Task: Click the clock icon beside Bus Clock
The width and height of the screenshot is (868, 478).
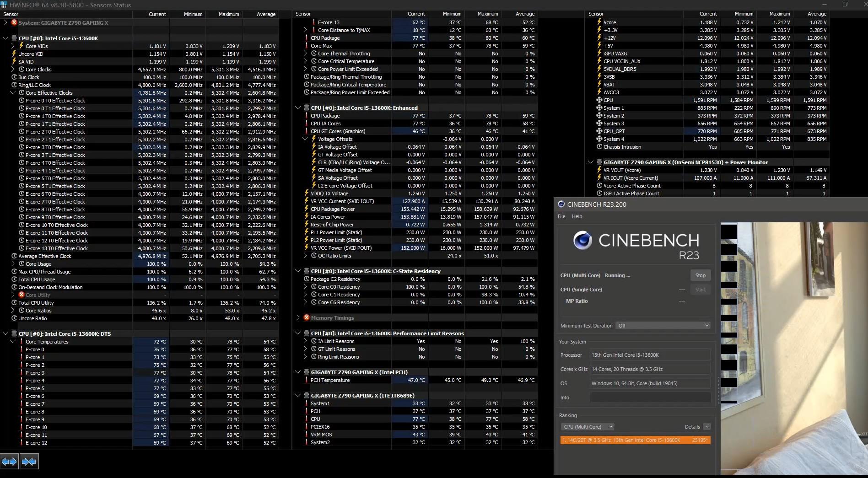Action: 14,77
